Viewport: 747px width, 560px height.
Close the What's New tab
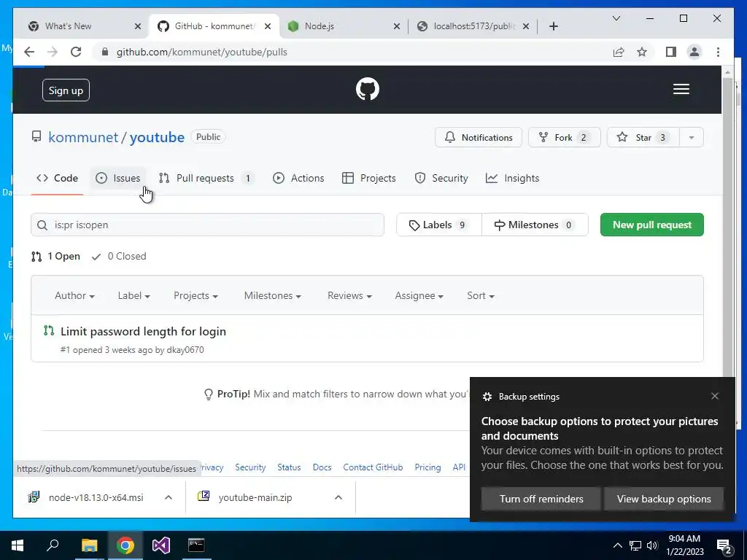click(138, 26)
